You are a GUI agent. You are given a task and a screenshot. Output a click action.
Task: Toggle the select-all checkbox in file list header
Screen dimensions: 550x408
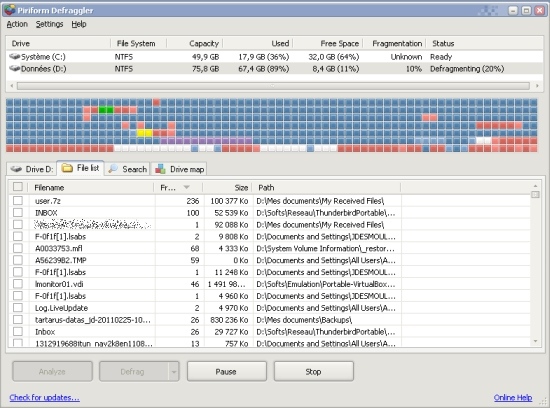18,187
